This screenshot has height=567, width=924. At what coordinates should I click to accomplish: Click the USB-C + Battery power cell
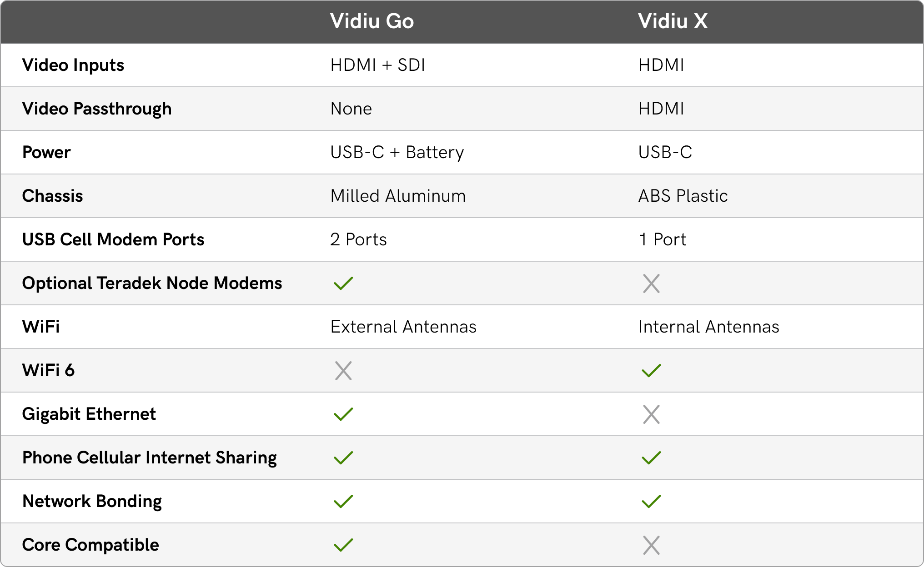[397, 153]
